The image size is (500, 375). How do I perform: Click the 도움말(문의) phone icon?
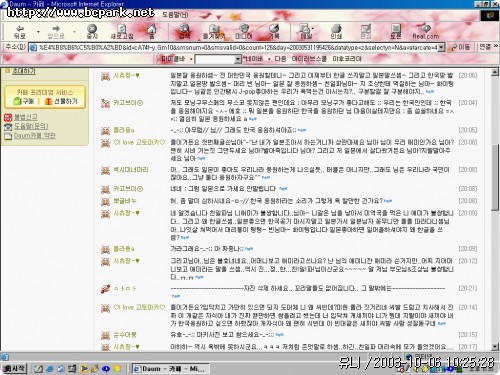point(8,127)
